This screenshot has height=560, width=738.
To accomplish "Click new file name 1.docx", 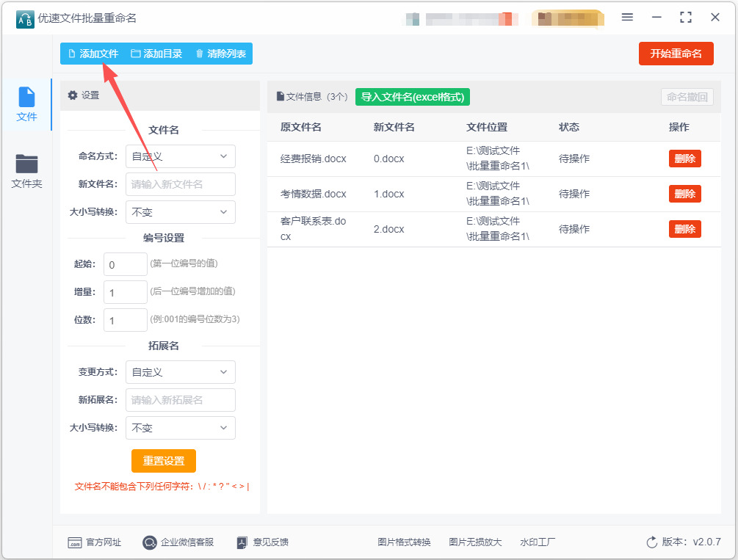I will tap(388, 194).
